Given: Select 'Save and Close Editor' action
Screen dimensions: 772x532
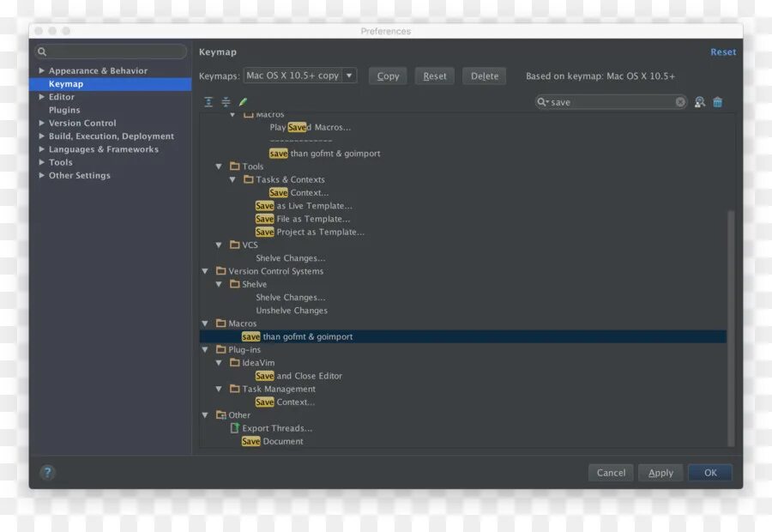Looking at the screenshot, I should [x=299, y=376].
